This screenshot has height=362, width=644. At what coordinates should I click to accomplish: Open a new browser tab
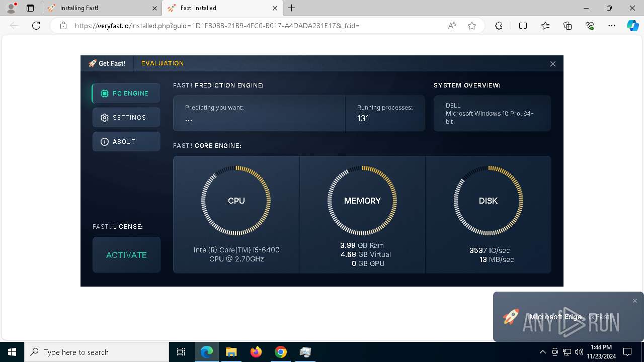point(292,8)
